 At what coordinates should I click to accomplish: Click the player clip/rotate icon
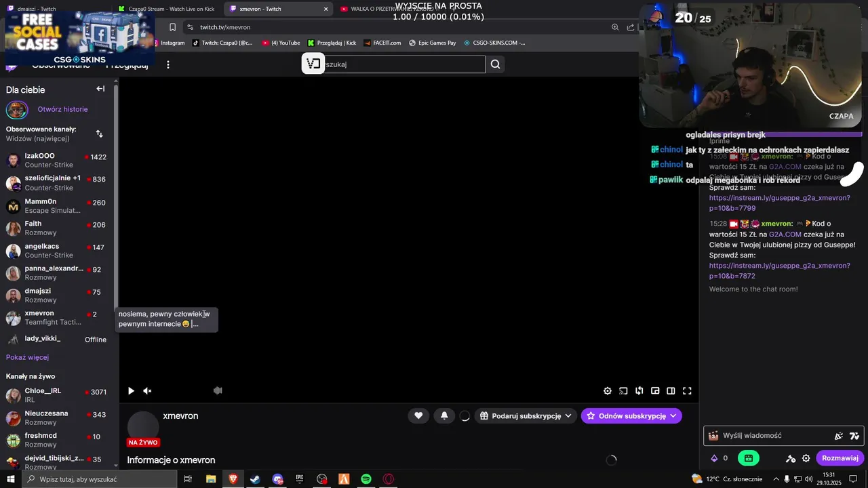point(639,391)
